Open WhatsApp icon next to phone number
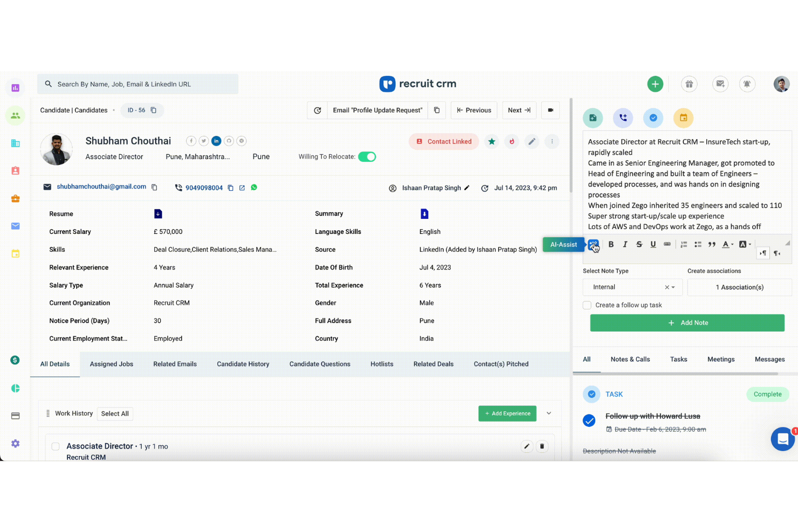This screenshot has width=798, height=532. [254, 188]
